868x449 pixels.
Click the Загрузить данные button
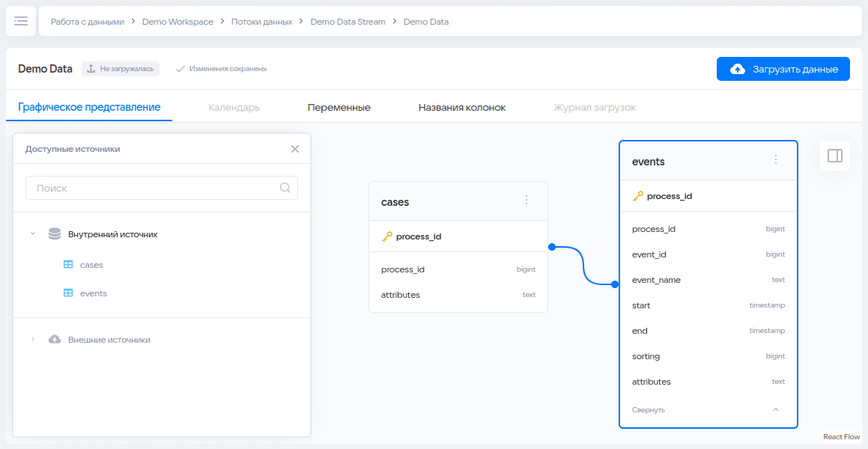click(783, 69)
